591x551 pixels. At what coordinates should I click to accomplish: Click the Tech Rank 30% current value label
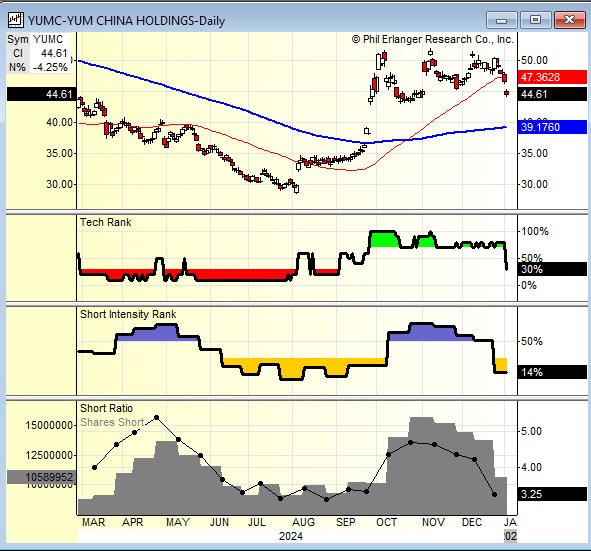click(552, 269)
